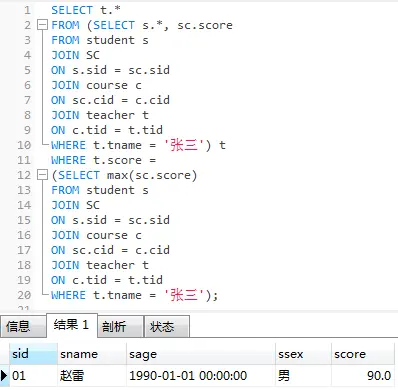Collapse the subquery fold at line 12
The width and height of the screenshot is (398, 390).
pyautogui.click(x=42, y=175)
